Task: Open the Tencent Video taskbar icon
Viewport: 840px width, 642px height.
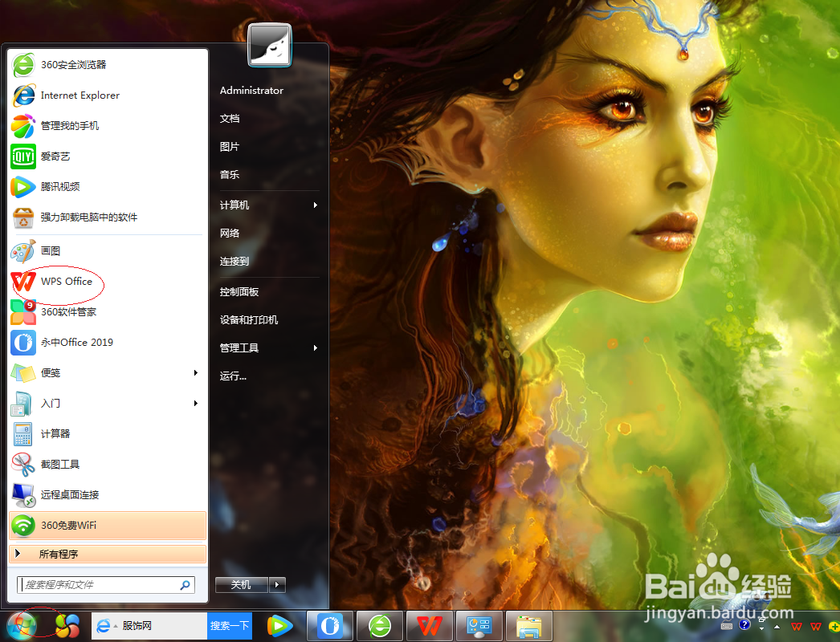Action: 279,625
